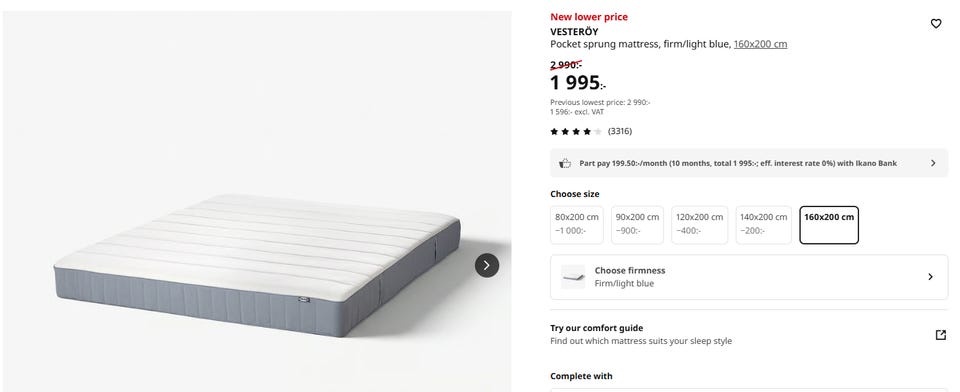Click the Part pay with Ikano Bank banner
The image size is (960, 392).
[x=749, y=163]
